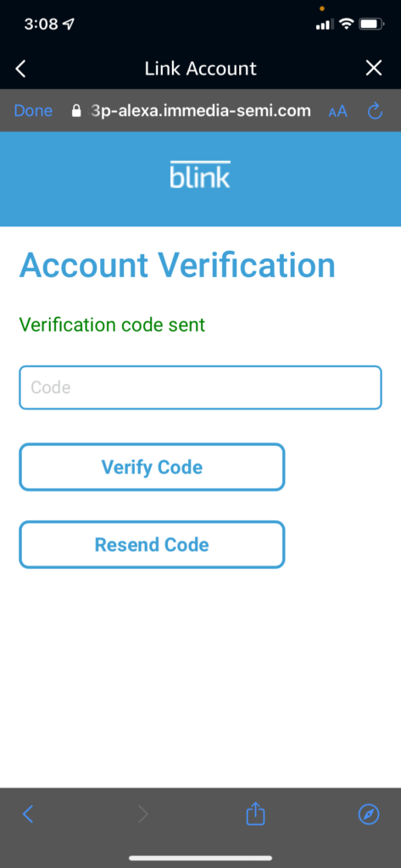Viewport: 401px width, 868px height.
Task: Tap the Wi-Fi icon in status bar
Action: [x=348, y=24]
